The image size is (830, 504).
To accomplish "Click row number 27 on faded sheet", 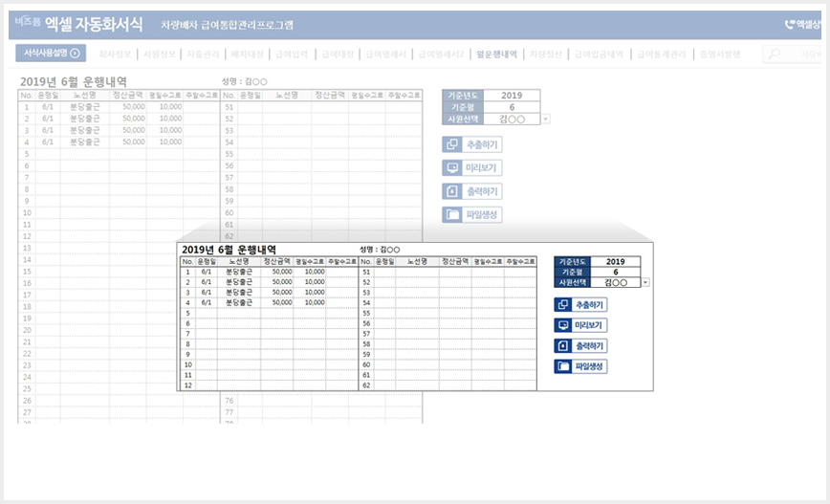I will click(x=27, y=412).
